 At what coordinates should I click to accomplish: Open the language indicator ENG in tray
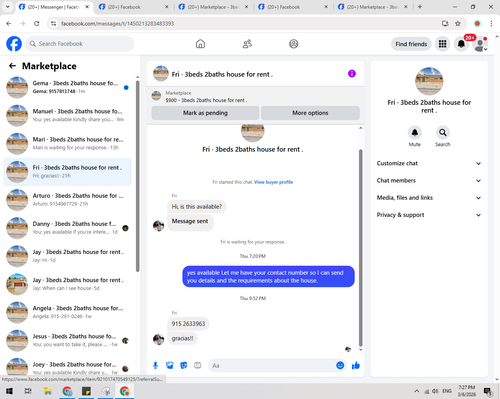point(447,391)
